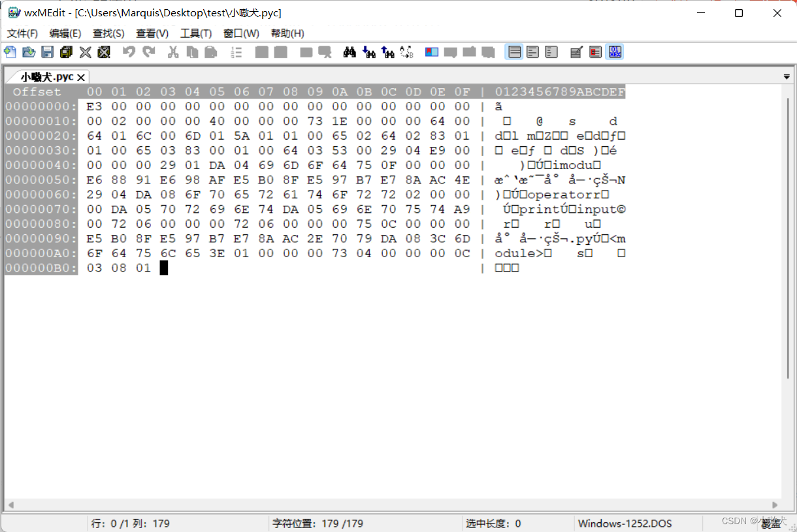Click the Redo toolbar icon
This screenshot has width=797, height=532.
click(x=149, y=52)
